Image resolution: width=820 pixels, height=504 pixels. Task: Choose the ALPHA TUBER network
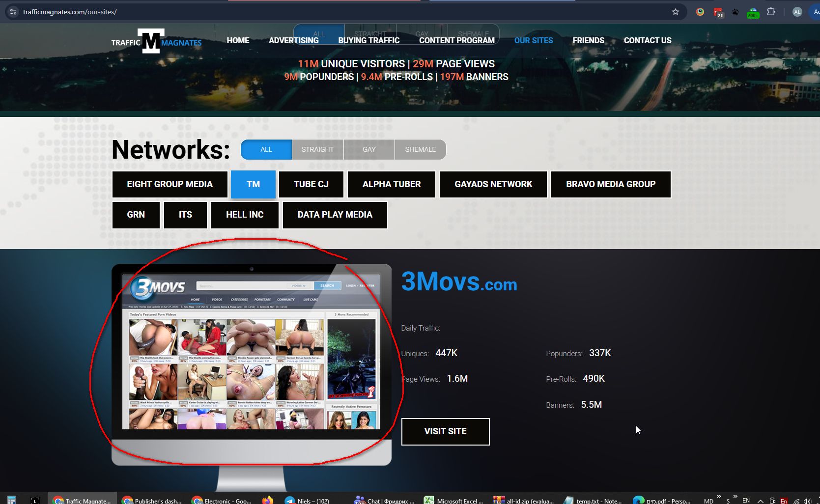click(x=392, y=184)
